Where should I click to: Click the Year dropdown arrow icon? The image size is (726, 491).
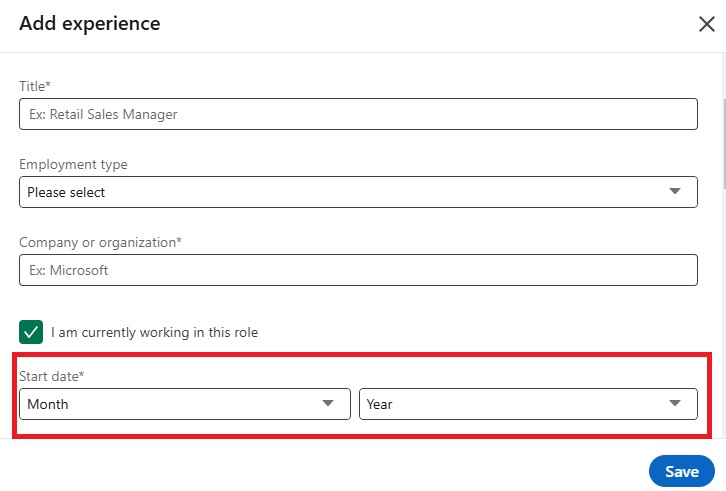tap(675, 403)
